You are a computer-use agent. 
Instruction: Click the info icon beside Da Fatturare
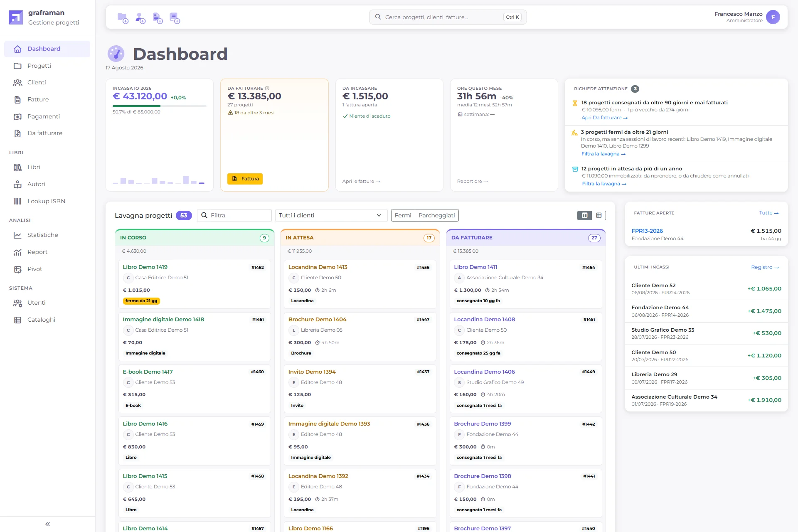click(x=267, y=88)
